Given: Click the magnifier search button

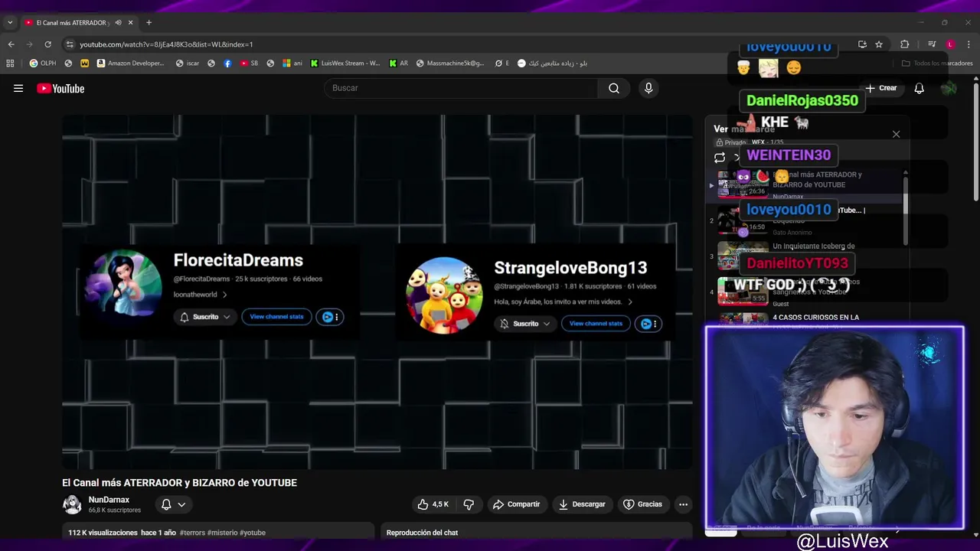Looking at the screenshot, I should [614, 88].
